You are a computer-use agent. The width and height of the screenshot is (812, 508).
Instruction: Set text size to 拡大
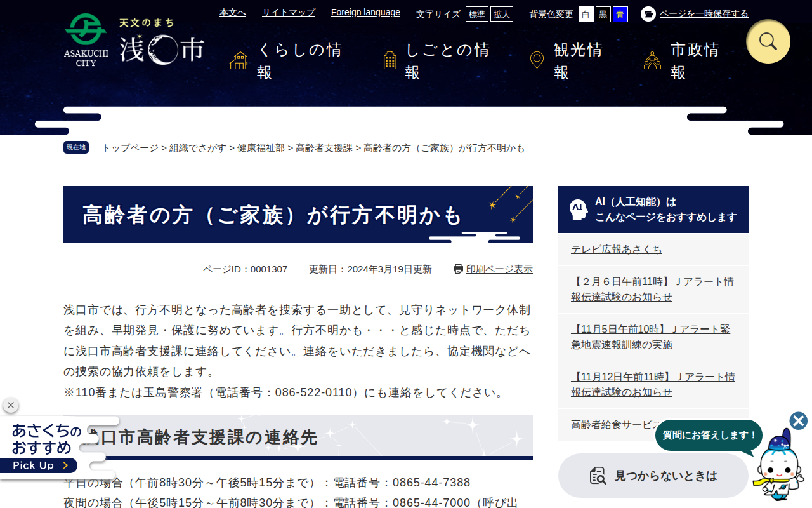pyautogui.click(x=502, y=14)
